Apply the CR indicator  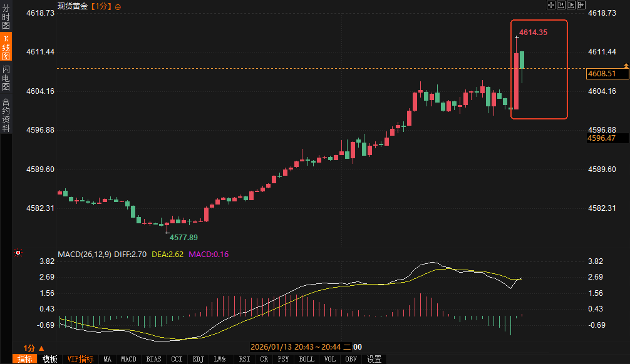pyautogui.click(x=264, y=359)
